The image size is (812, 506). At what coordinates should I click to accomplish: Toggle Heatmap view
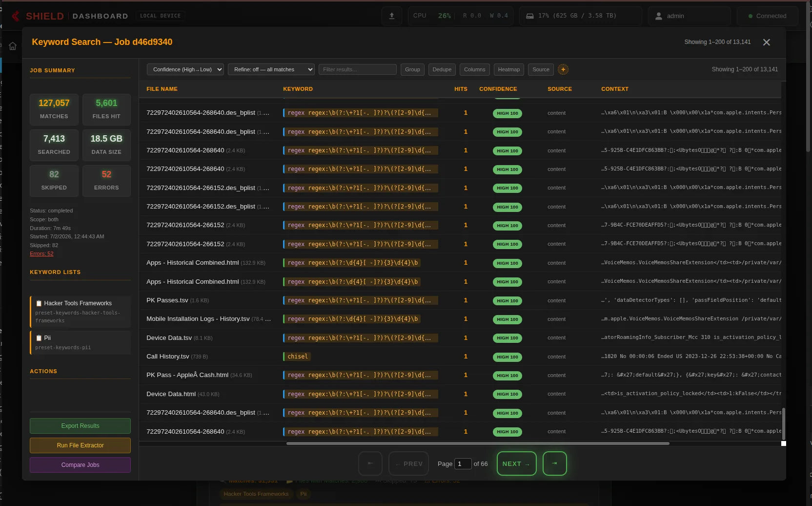click(509, 69)
